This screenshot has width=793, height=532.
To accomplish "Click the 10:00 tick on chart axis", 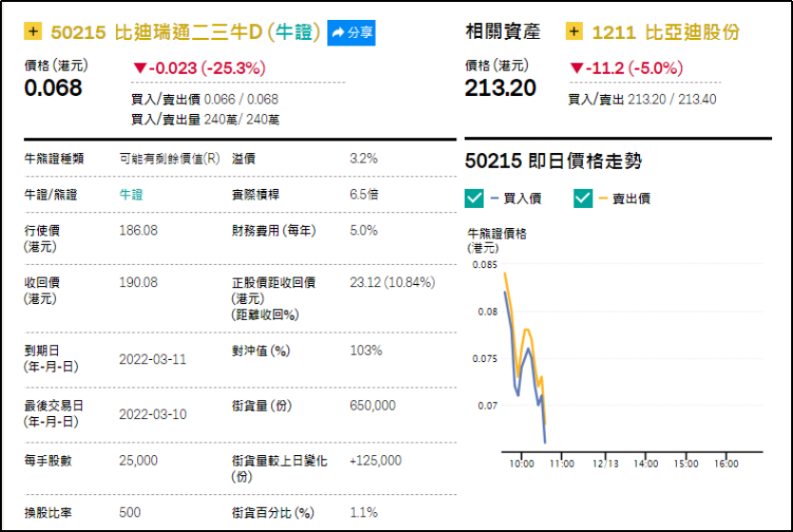I will coord(521,464).
